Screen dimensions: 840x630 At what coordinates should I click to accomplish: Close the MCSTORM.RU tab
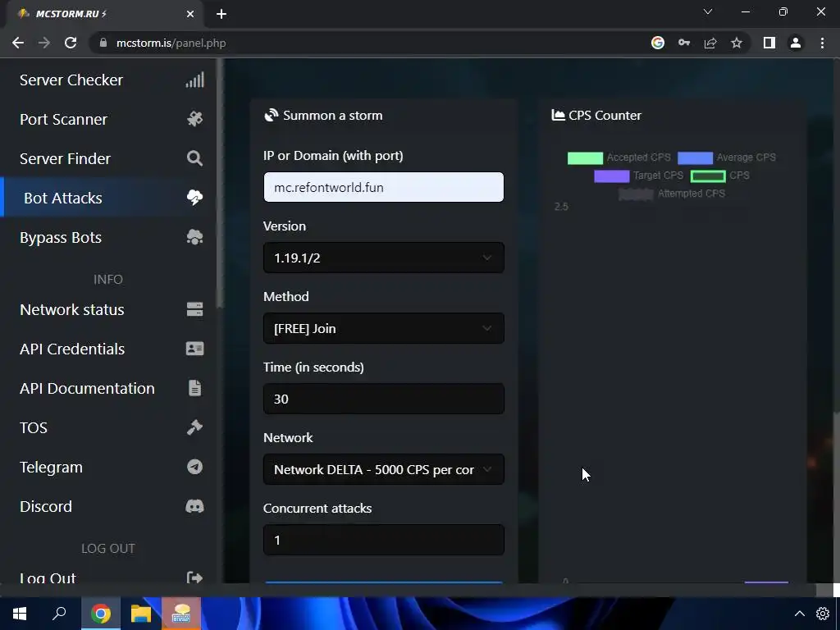pyautogui.click(x=190, y=14)
